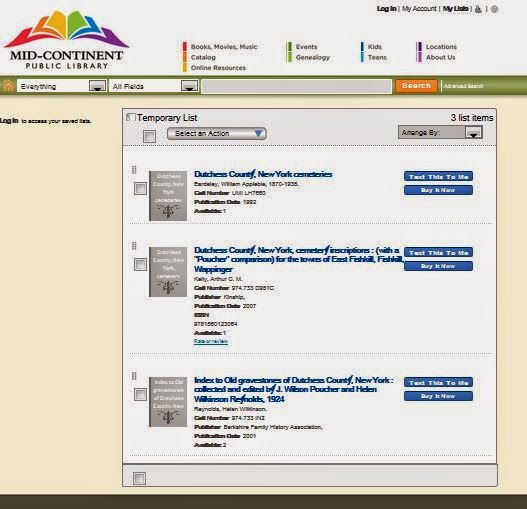Image resolution: width=527 pixels, height=509 pixels.
Task: Click drag handle for cemetery inscriptions item
Action: (134, 246)
